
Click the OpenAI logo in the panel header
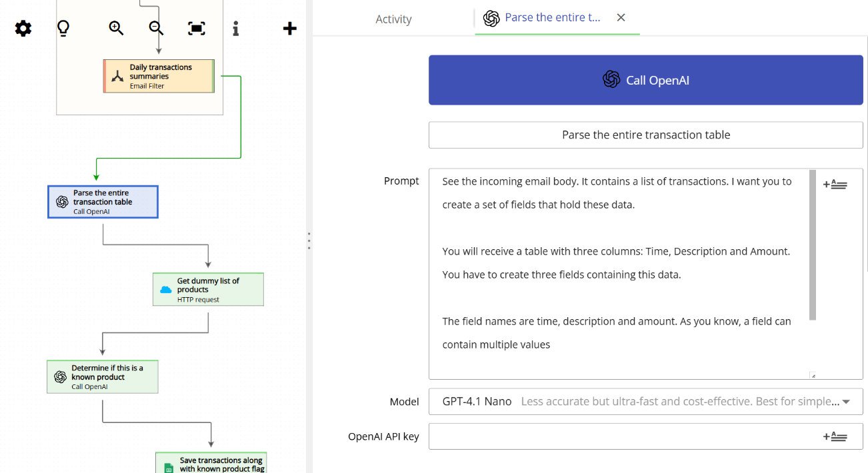(611, 80)
